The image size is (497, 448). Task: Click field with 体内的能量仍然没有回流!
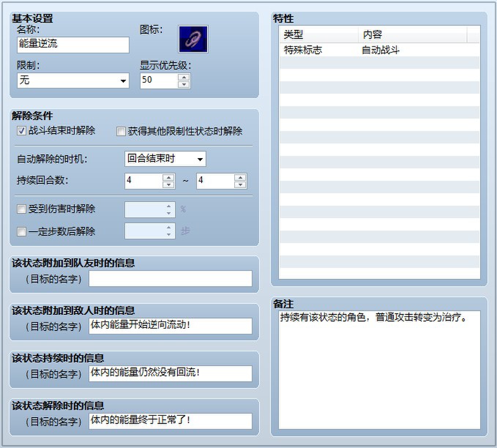(171, 373)
